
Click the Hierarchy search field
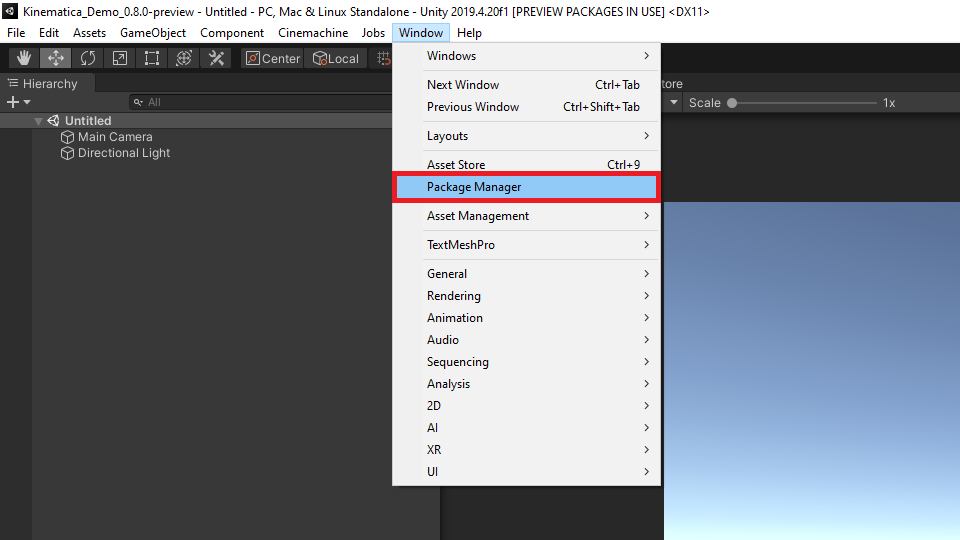(260, 102)
